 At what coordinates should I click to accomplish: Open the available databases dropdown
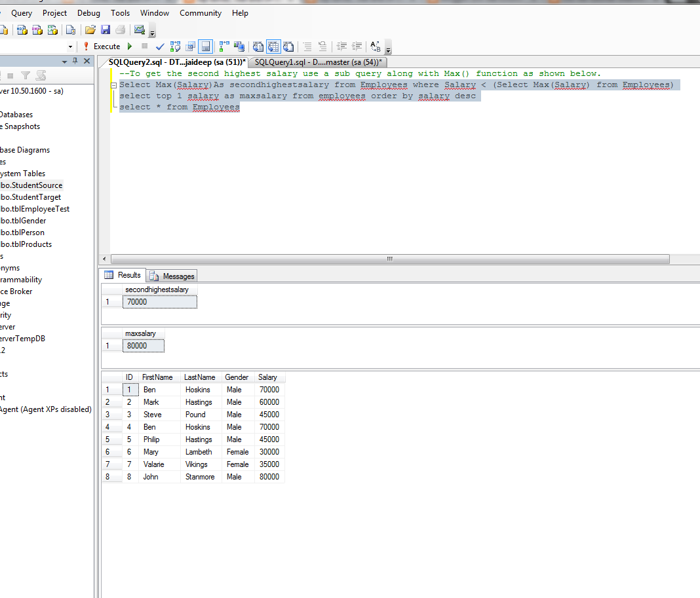(x=70, y=47)
